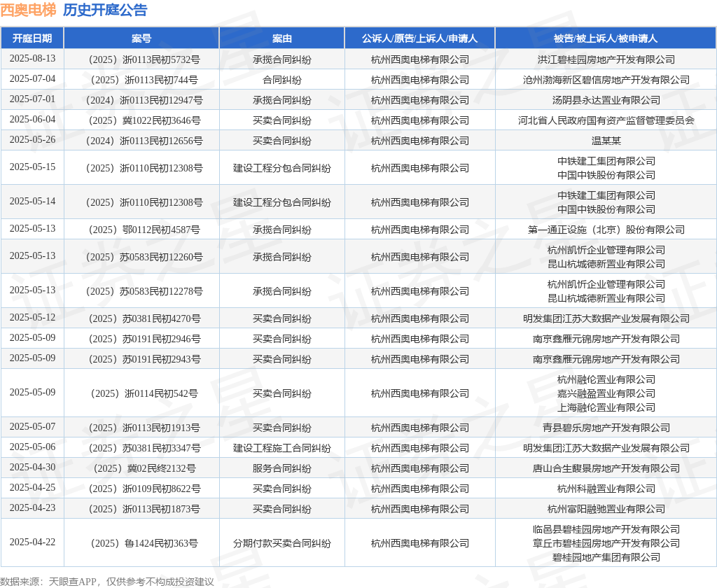Screen dimensions: 717x588
Task: Click 明发集团江苏大数据产业发展有限公司 in the 2025-05-12 row
Action: [606, 318]
